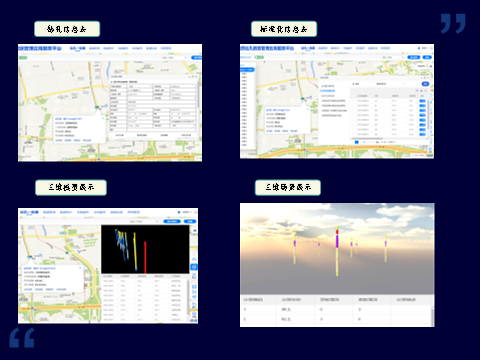Click the red borehole column in black 3D viewer
This screenshot has width=481, height=361.
[x=145, y=257]
